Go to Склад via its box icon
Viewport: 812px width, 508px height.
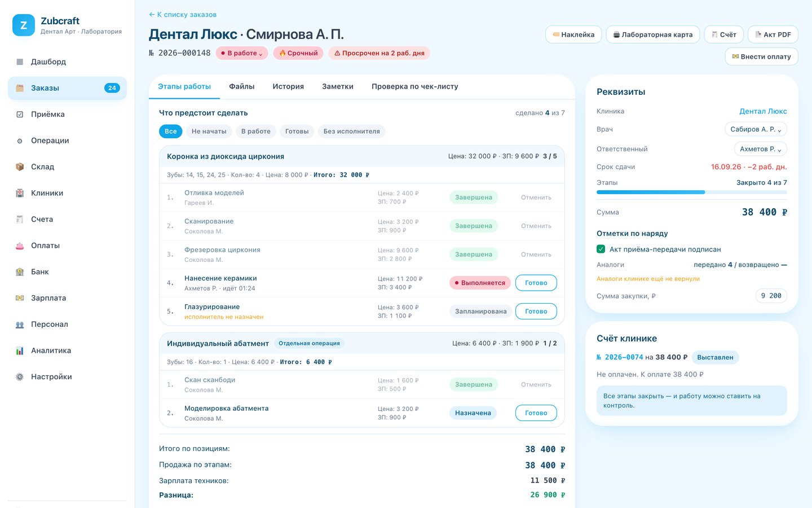tap(20, 167)
